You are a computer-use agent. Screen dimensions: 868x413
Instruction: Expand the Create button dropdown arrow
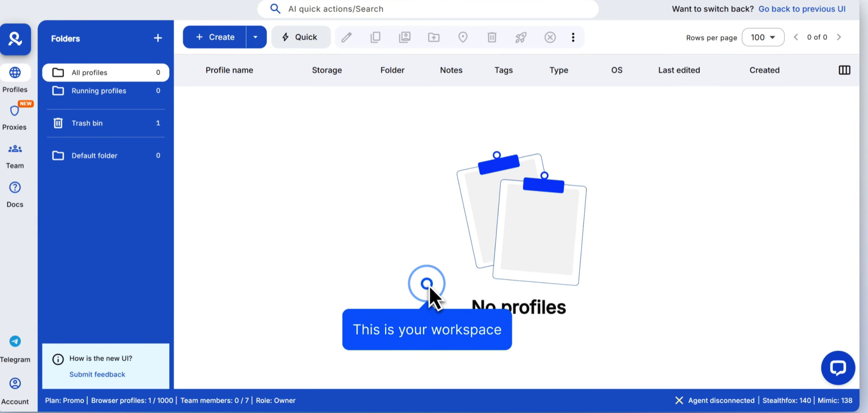pyautogui.click(x=256, y=37)
